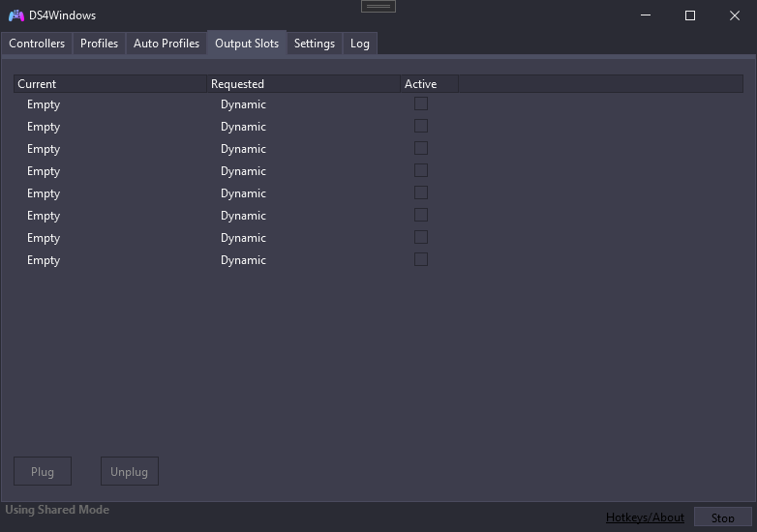Click the first row's Dynamic value
This screenshot has height=532, width=757.
[243, 104]
